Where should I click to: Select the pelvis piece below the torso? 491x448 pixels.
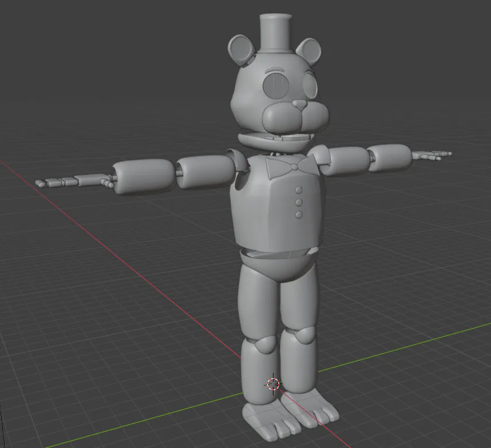(x=278, y=264)
